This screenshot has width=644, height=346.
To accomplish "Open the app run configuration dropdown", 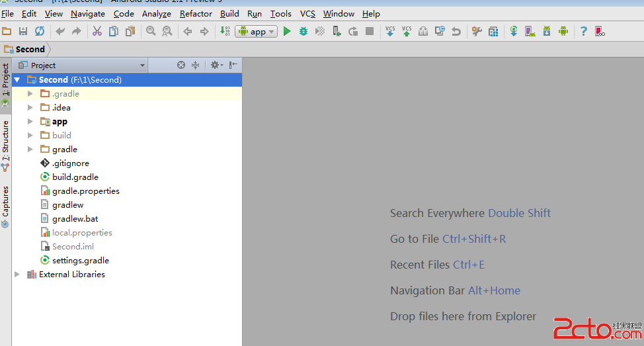I will tap(256, 32).
